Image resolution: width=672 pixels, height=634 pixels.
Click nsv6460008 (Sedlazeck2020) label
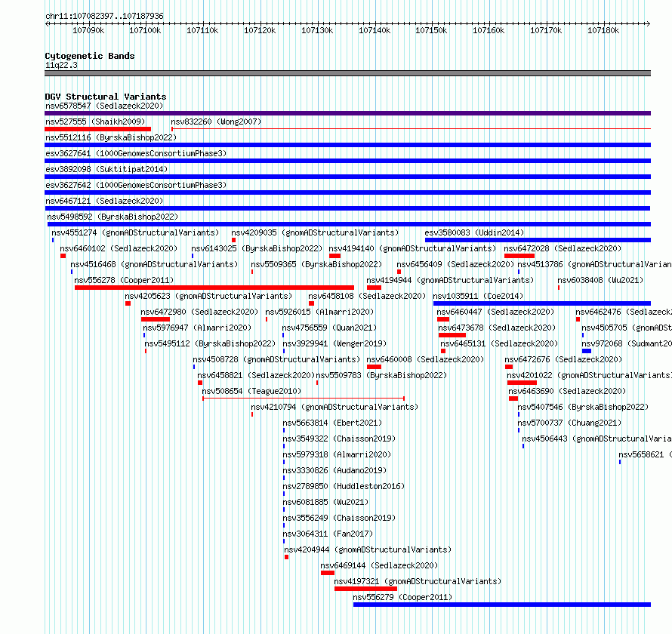coord(425,359)
